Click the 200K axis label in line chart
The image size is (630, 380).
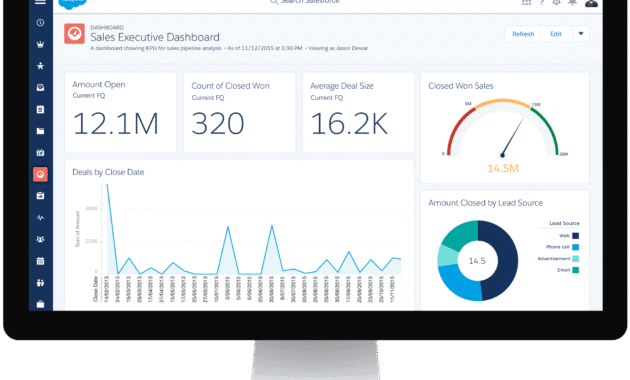[92, 241]
